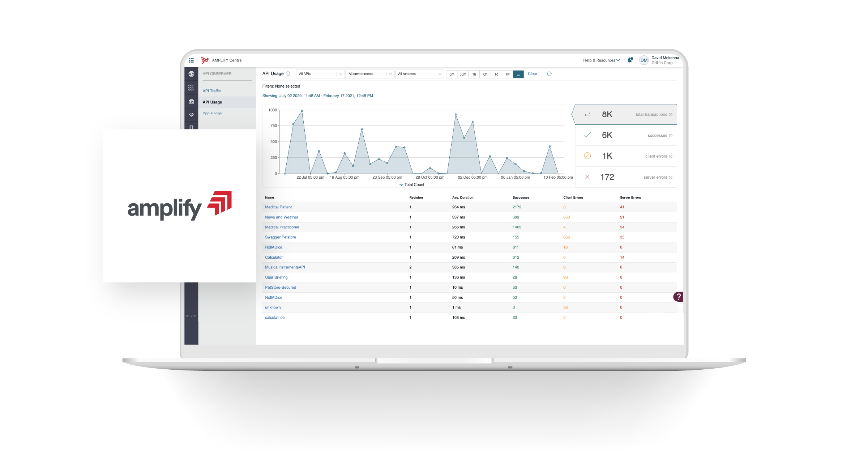868x454 pixels.
Task: Sort table by Avg. Duration header
Action: [x=462, y=198]
